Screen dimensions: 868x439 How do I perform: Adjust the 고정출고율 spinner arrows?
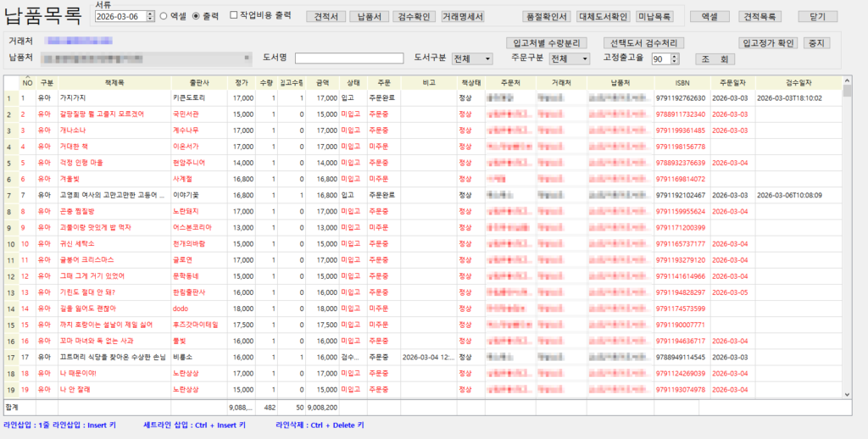tap(676, 58)
